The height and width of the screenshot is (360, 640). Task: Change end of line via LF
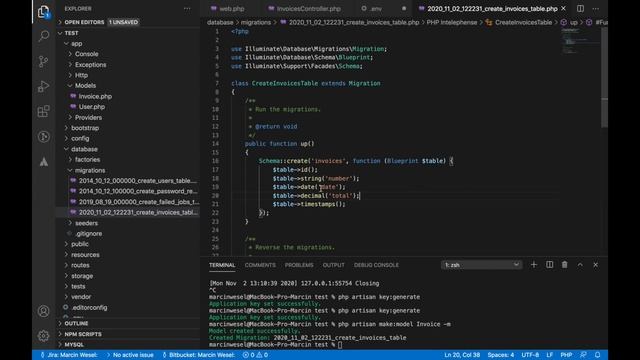(x=550, y=355)
